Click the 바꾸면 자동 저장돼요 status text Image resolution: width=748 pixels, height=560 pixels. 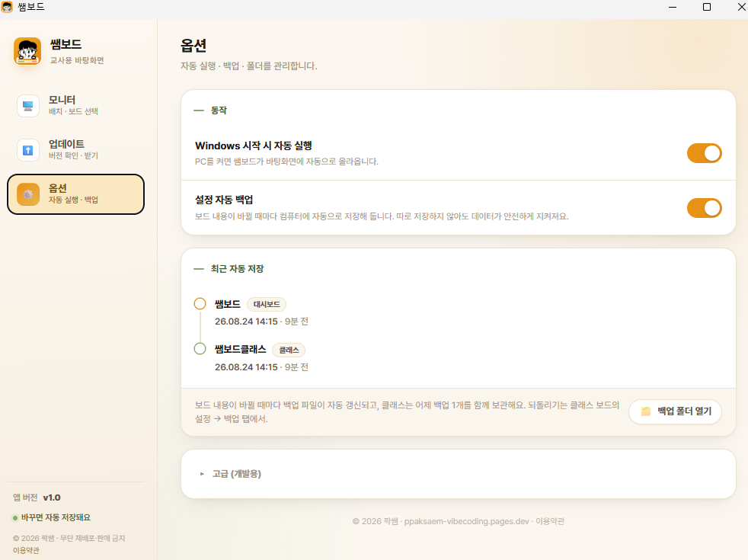[x=56, y=517]
